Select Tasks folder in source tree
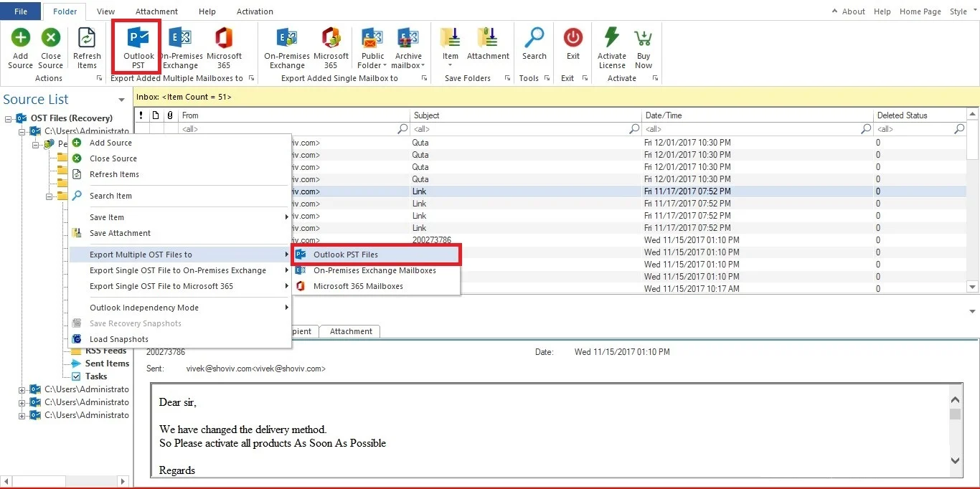980x489 pixels. tap(95, 376)
